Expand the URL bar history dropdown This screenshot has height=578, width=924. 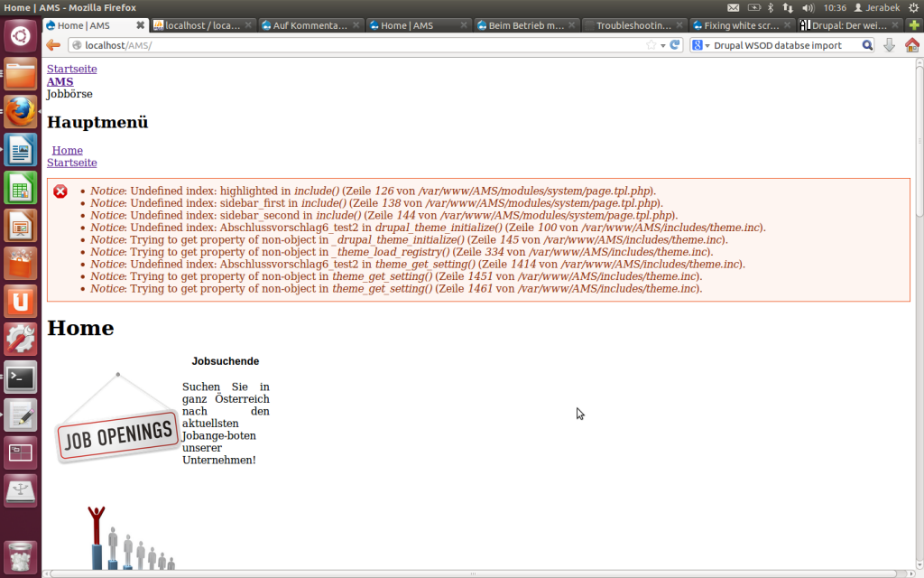pyautogui.click(x=663, y=45)
